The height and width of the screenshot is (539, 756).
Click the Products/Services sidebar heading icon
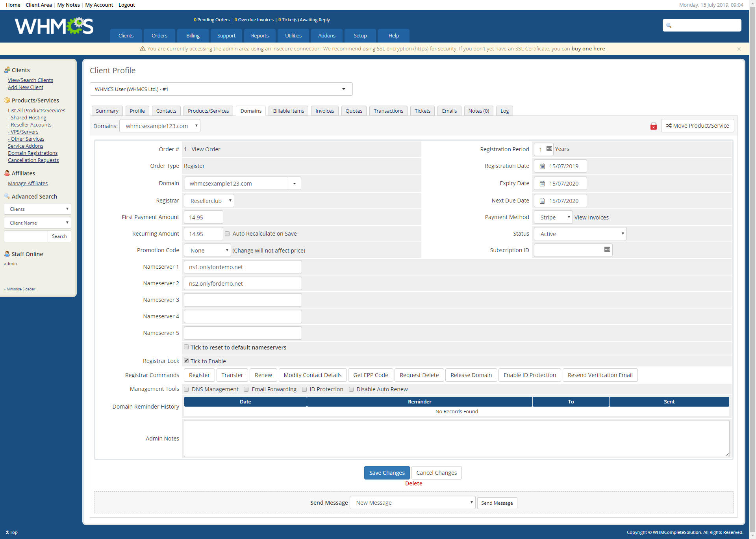coord(7,100)
